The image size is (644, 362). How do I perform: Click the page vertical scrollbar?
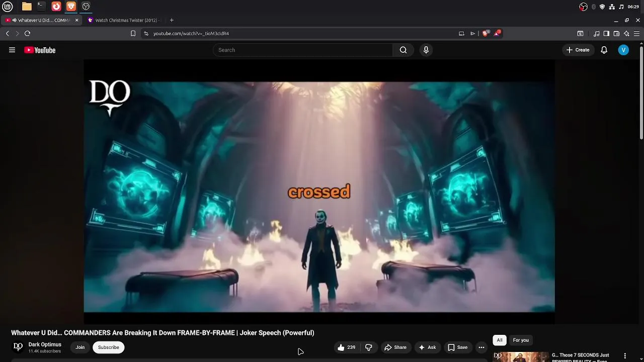641,93
